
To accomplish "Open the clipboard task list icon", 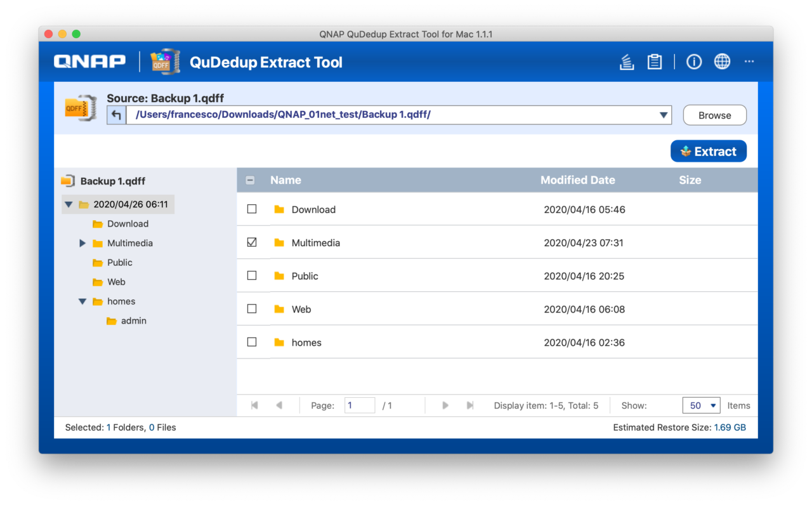I will [x=654, y=62].
